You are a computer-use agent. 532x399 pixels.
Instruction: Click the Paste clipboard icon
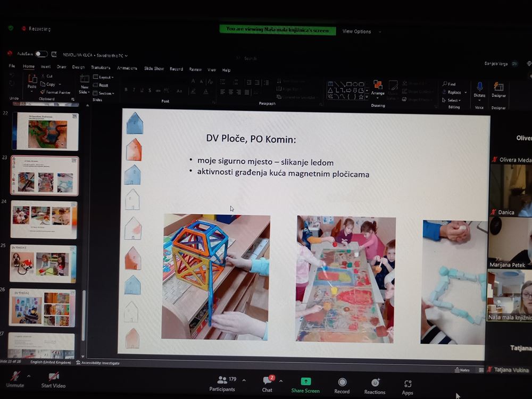[32, 79]
